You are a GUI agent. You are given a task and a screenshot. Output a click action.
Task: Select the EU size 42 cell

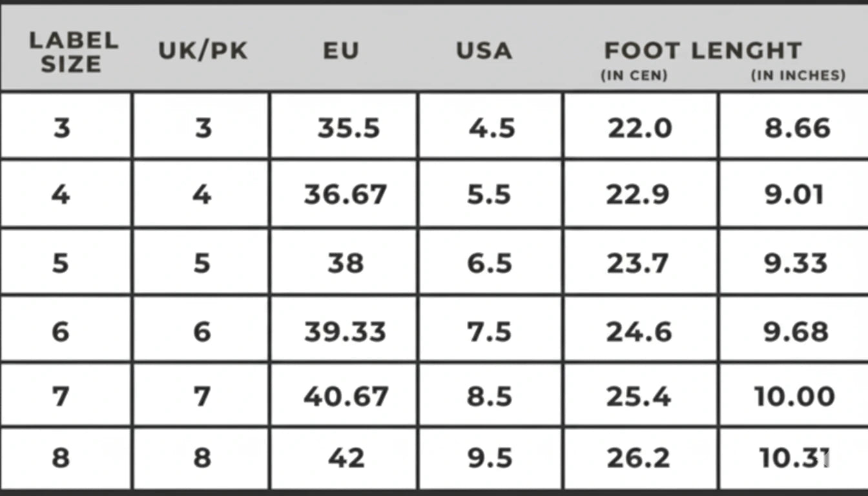click(x=347, y=458)
